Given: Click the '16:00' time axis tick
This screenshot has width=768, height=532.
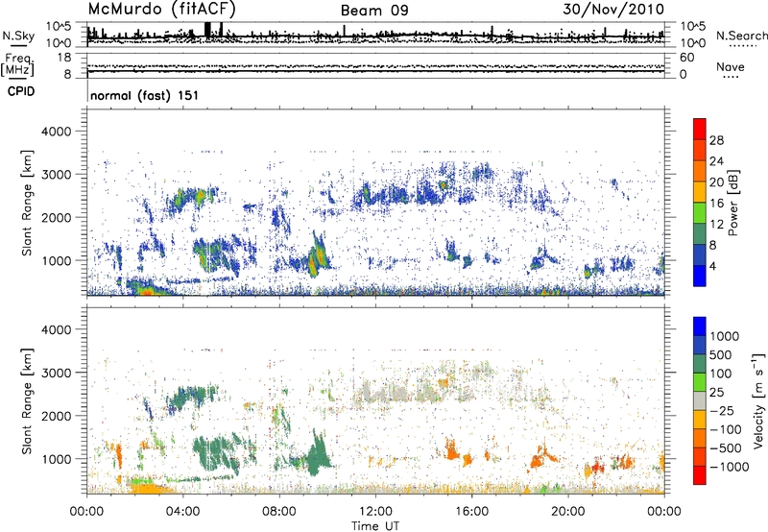Looking at the screenshot, I should click(472, 512).
